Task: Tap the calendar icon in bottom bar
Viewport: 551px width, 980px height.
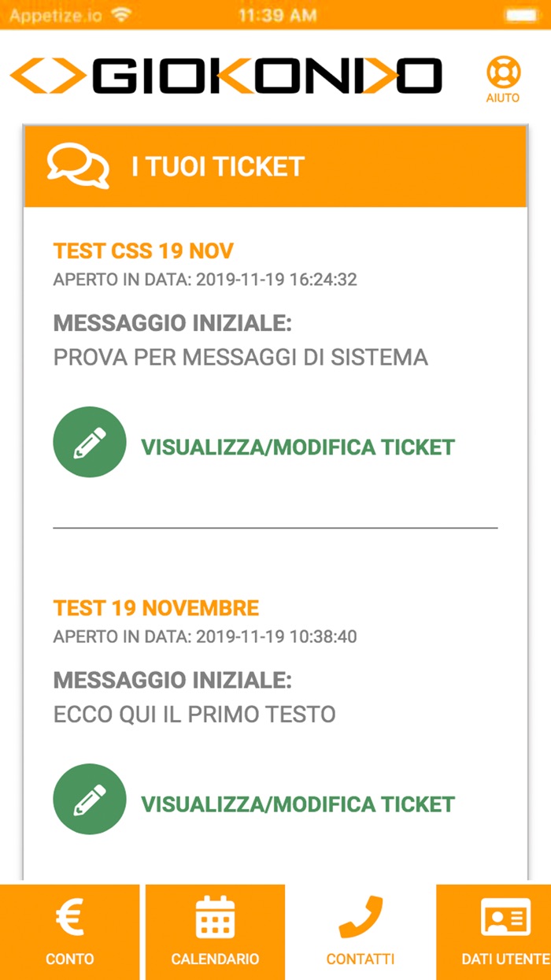Action: 215,918
